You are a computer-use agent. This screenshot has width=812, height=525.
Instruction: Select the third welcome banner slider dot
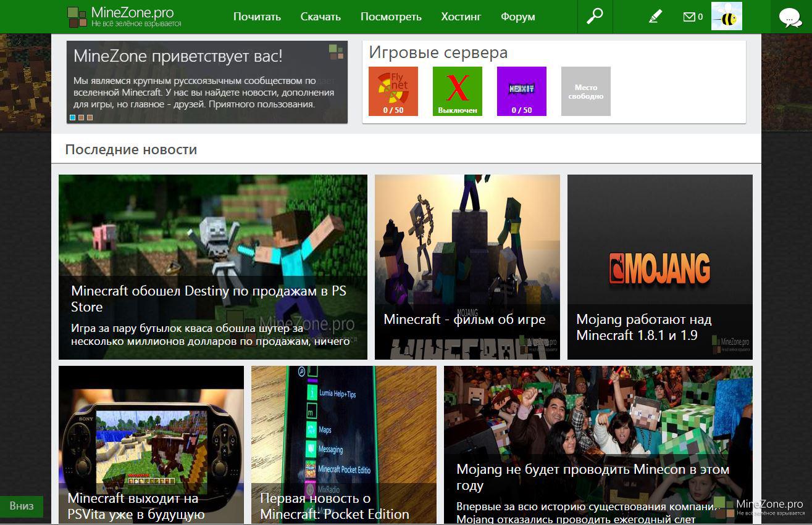tap(90, 117)
